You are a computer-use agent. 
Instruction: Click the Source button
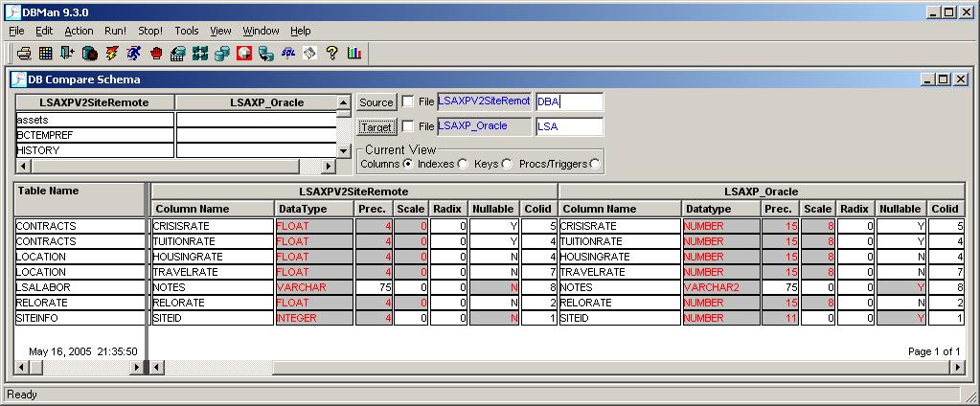[x=376, y=102]
